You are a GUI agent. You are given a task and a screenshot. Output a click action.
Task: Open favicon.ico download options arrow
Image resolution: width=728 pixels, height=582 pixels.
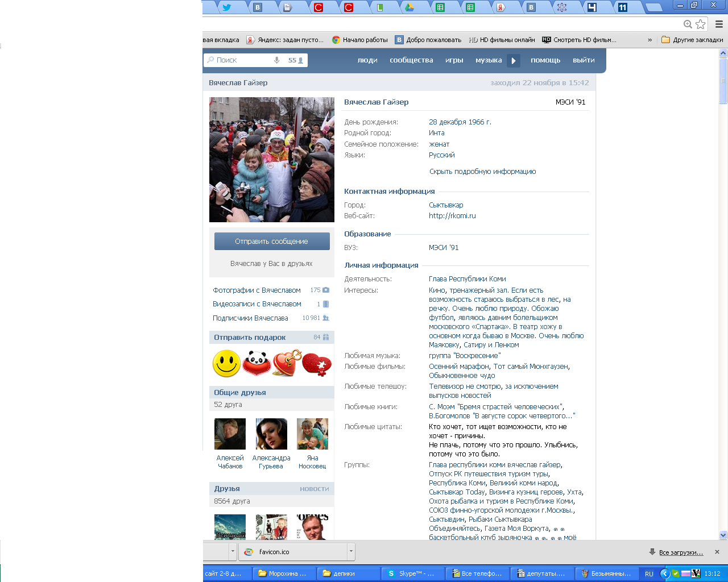coord(351,551)
